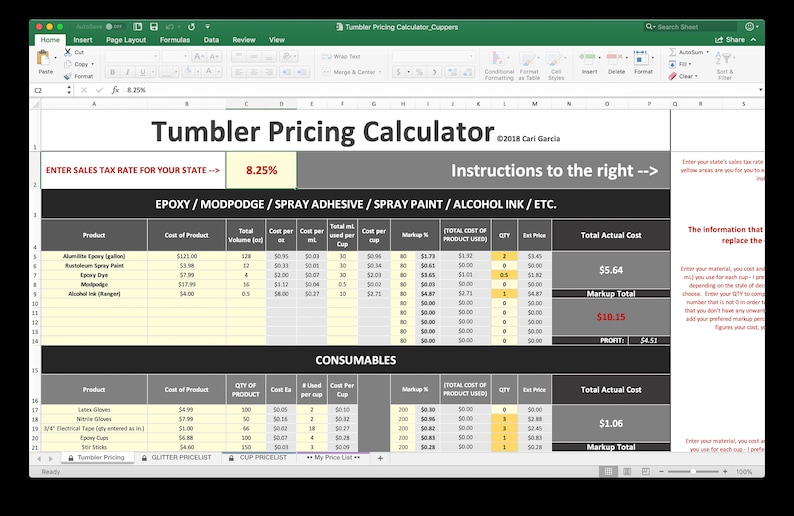Click the Share button
Screen dimensions: 794x516
(x=730, y=39)
